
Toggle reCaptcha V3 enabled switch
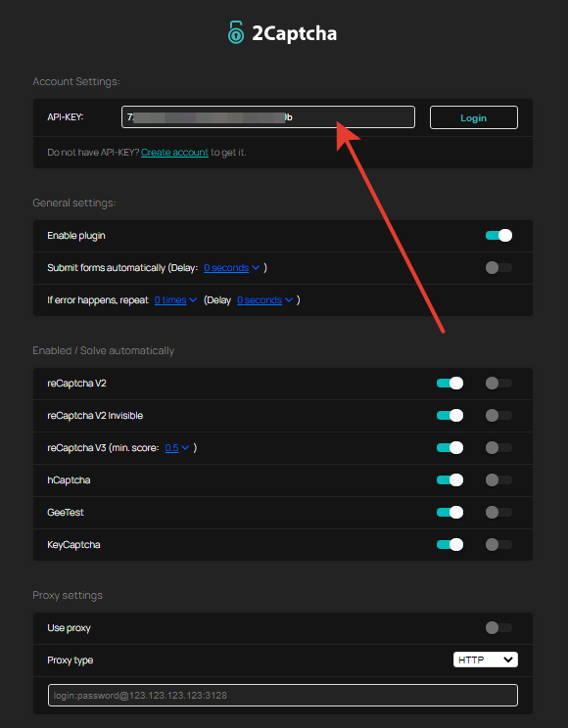coord(450,447)
